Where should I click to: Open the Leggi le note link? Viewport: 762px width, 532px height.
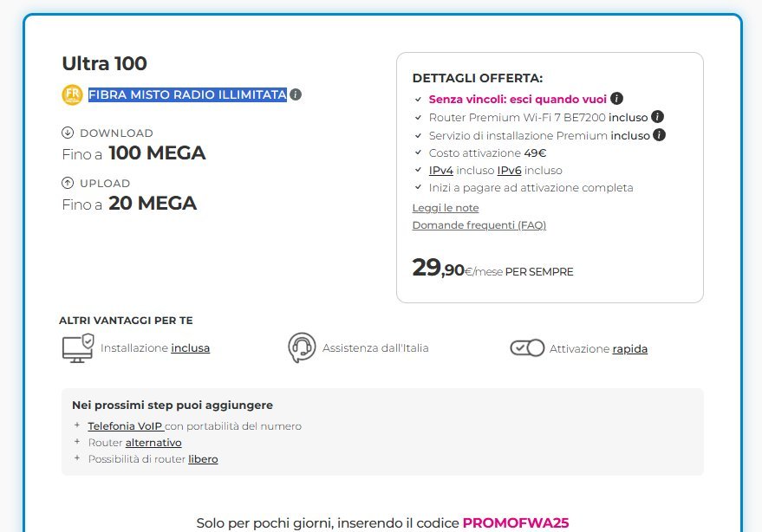pyautogui.click(x=446, y=208)
